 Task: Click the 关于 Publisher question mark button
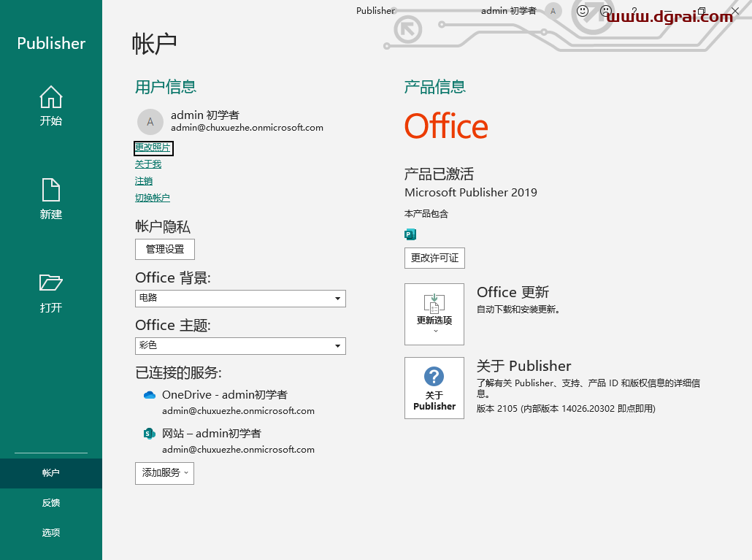434,388
